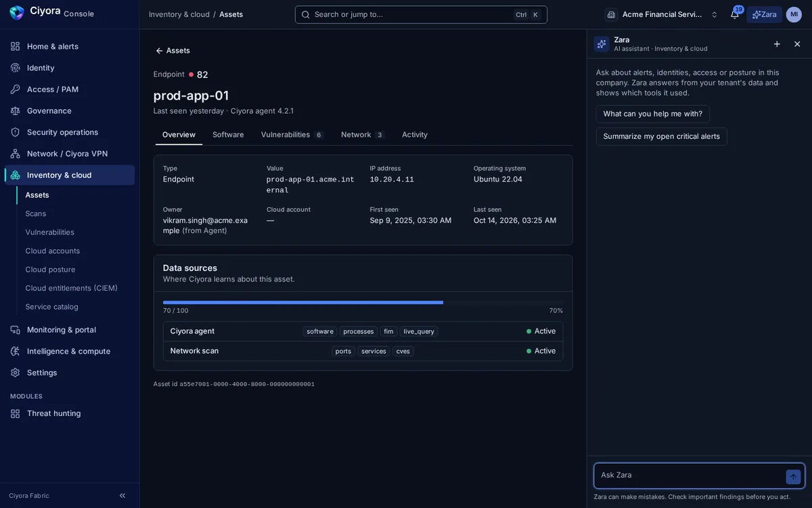The width and height of the screenshot is (812, 508).
Task: Click the Ciyora agent data source row
Action: (363, 331)
